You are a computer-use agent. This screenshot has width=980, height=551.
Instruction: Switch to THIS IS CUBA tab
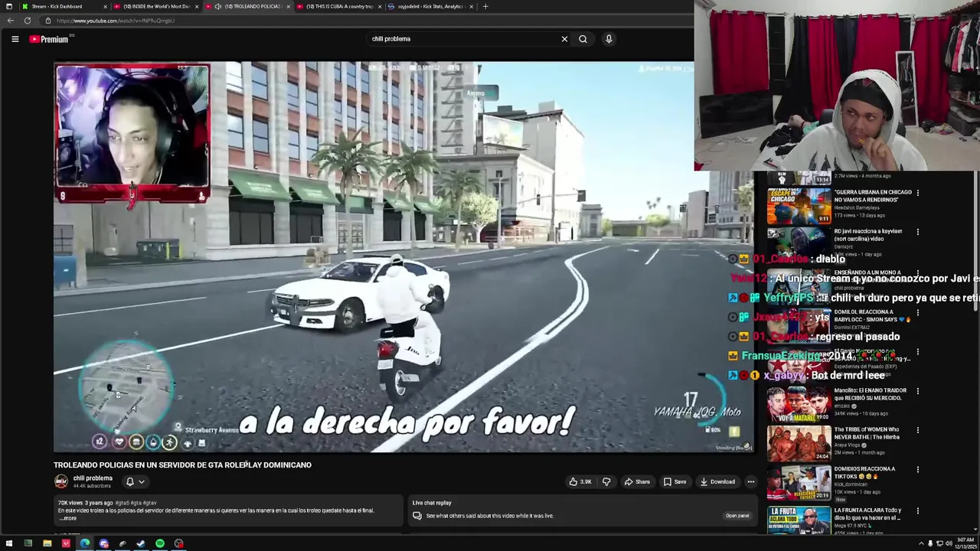pos(339,6)
